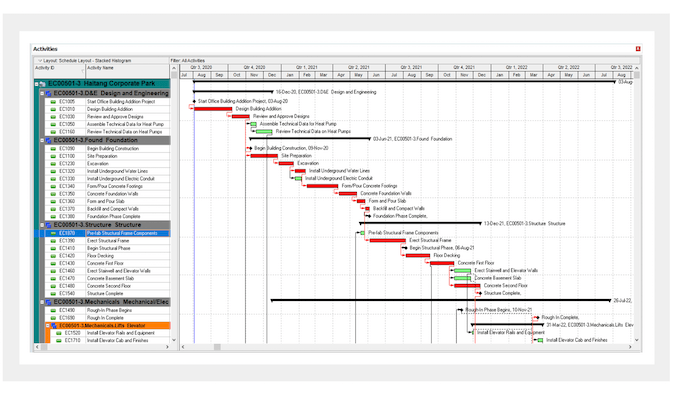This screenshot has height=400, width=675.
Task: Close the Activities window with the red X
Action: 638,49
